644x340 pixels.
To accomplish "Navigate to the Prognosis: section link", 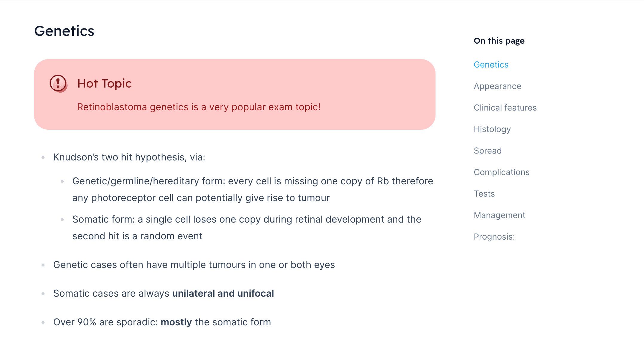I will 494,237.
